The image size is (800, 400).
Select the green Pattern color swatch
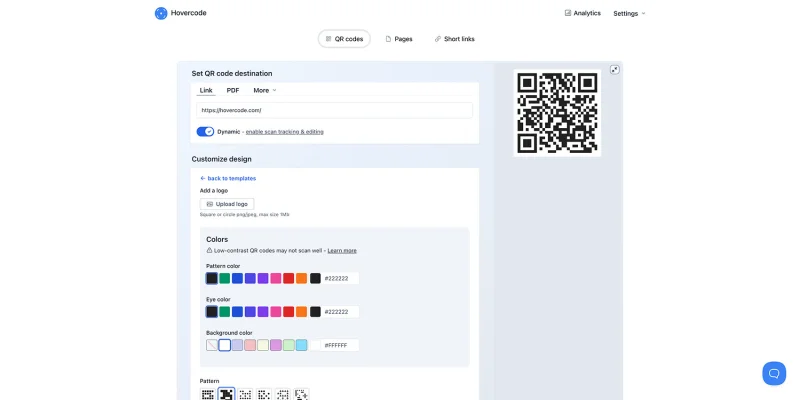[224, 278]
